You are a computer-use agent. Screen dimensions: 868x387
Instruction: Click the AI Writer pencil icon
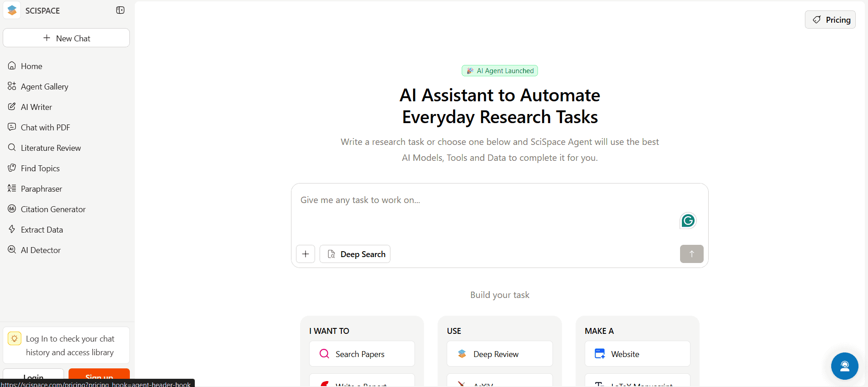point(12,106)
